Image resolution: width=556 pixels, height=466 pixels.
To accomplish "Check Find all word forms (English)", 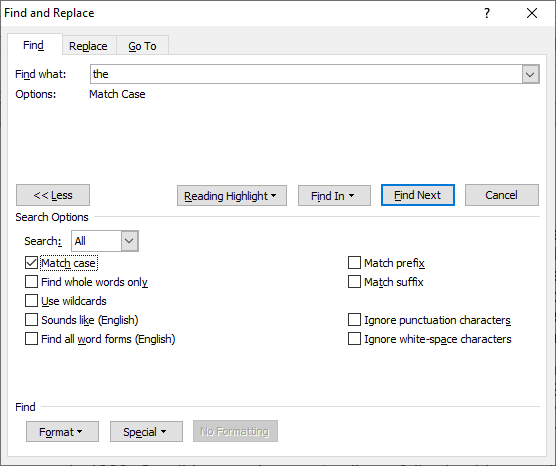I will click(x=31, y=339).
